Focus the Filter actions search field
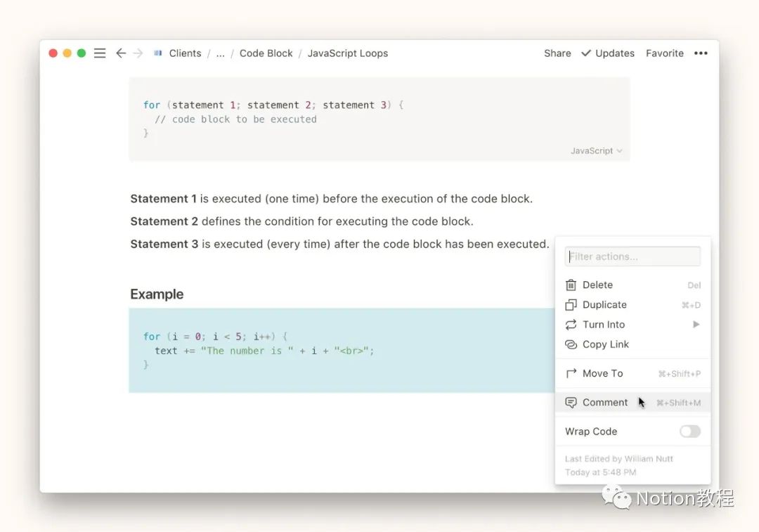The width and height of the screenshot is (759, 532). coord(632,257)
